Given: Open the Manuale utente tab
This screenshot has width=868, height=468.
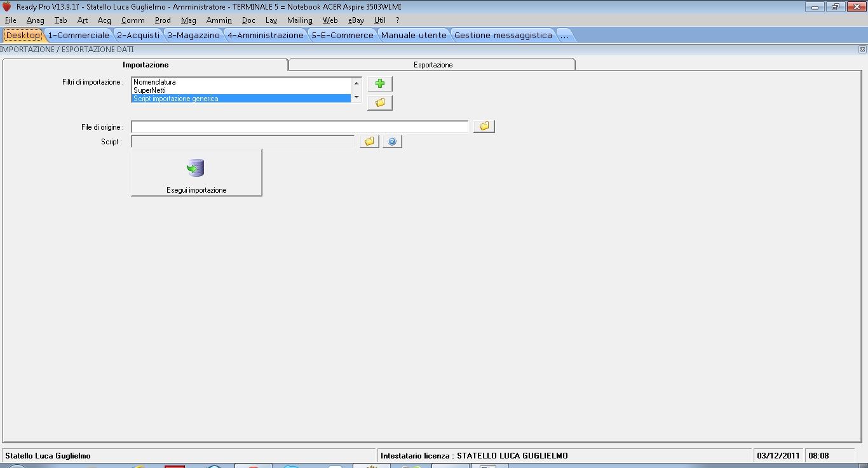Looking at the screenshot, I should click(414, 35).
